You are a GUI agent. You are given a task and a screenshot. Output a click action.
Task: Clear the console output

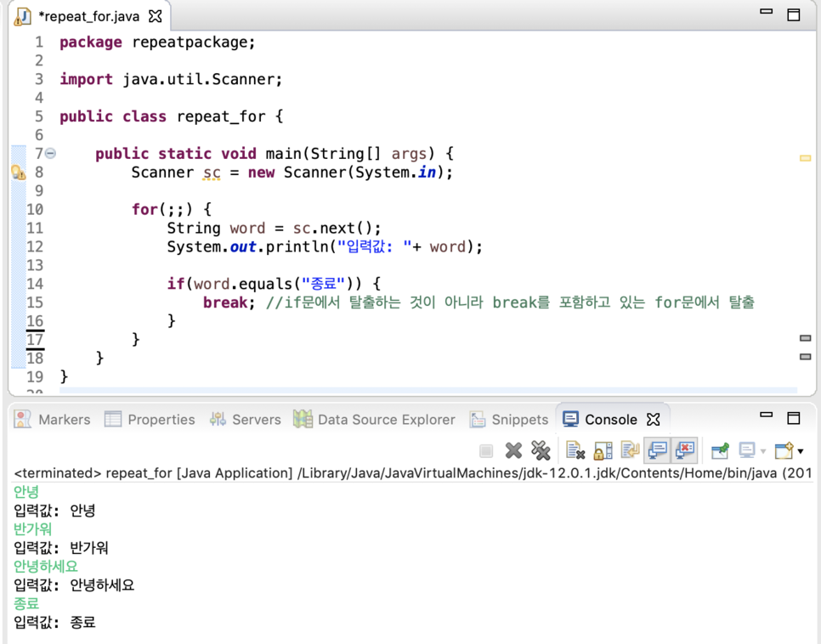pyautogui.click(x=575, y=450)
